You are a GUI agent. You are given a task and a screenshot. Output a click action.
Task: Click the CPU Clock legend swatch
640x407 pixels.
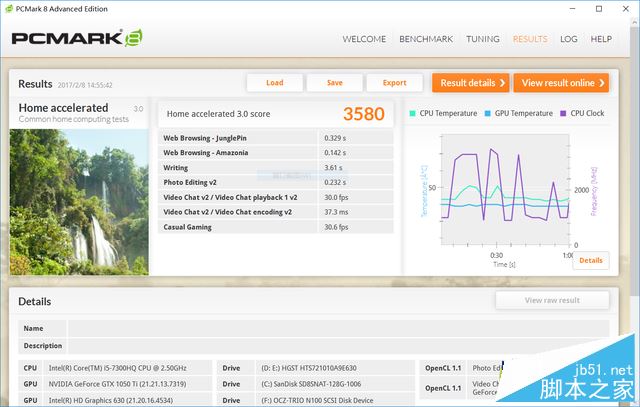563,113
